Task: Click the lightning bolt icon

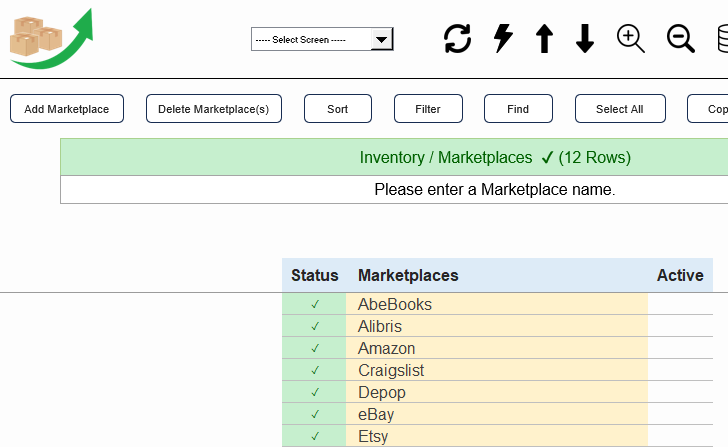Action: 503,38
